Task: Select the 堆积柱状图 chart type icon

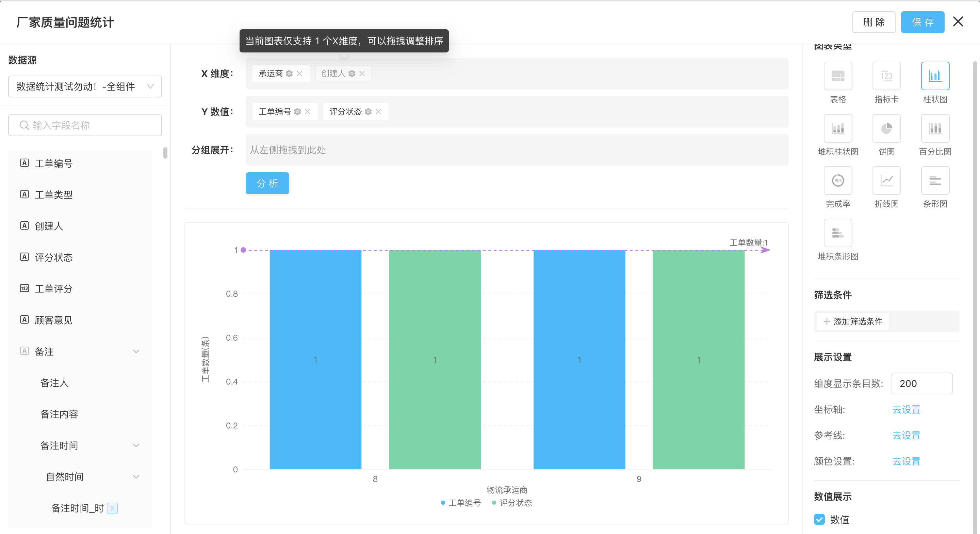Action: [838, 128]
